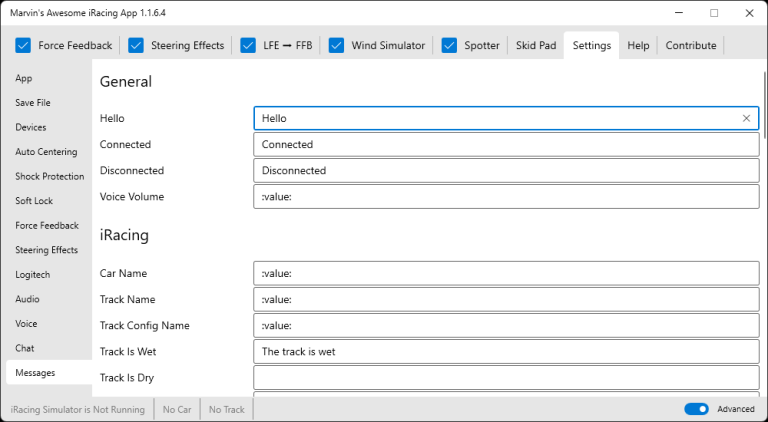Toggle the Force Feedback checkbox

click(23, 45)
